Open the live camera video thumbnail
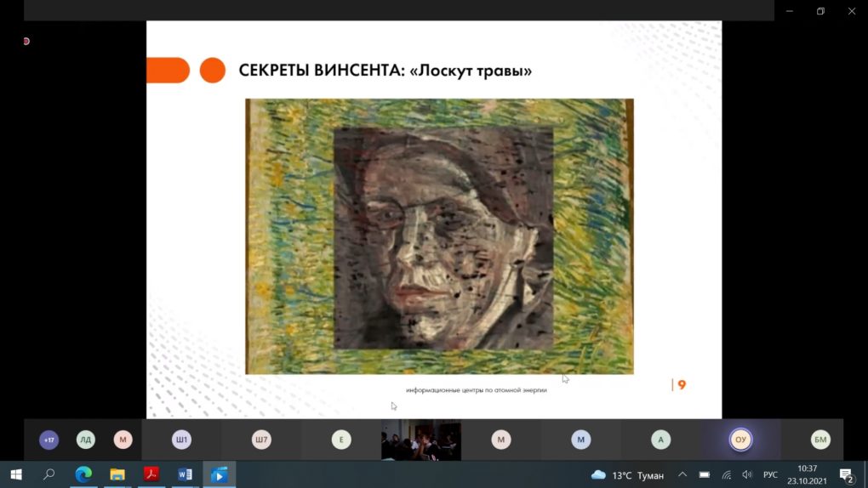This screenshot has width=868, height=488. [x=420, y=440]
